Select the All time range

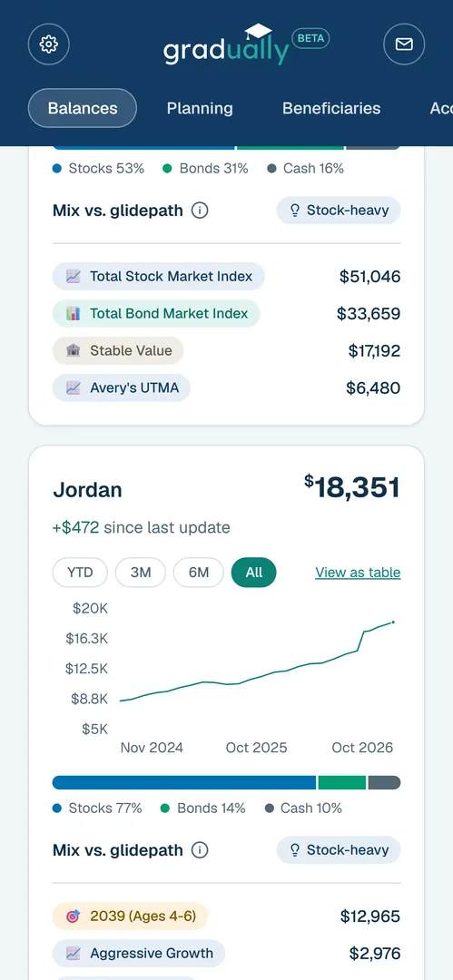point(254,573)
